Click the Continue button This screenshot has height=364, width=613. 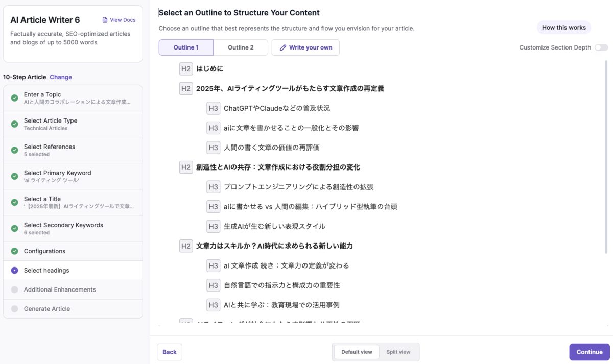[x=590, y=352]
